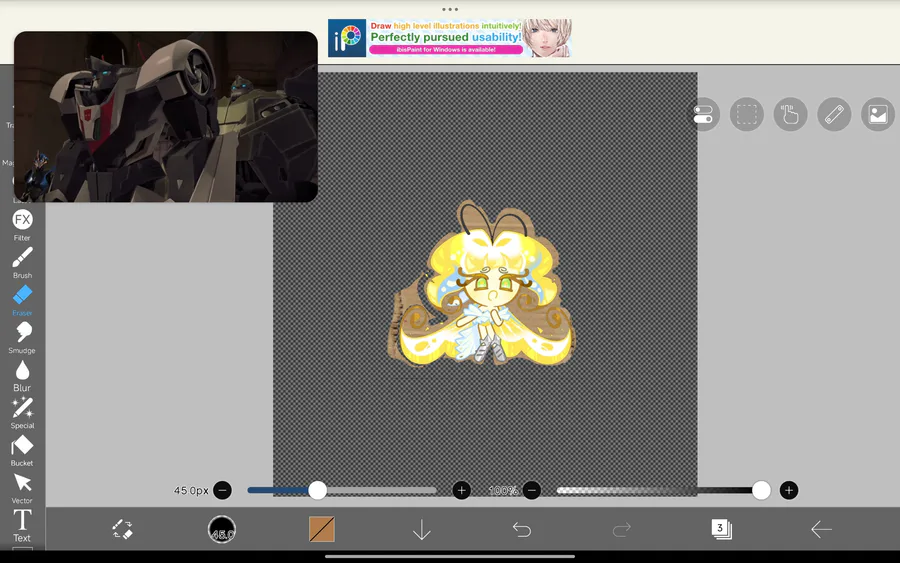Tap the down arrow to hide toolbar
The width and height of the screenshot is (900, 563).
click(x=422, y=529)
